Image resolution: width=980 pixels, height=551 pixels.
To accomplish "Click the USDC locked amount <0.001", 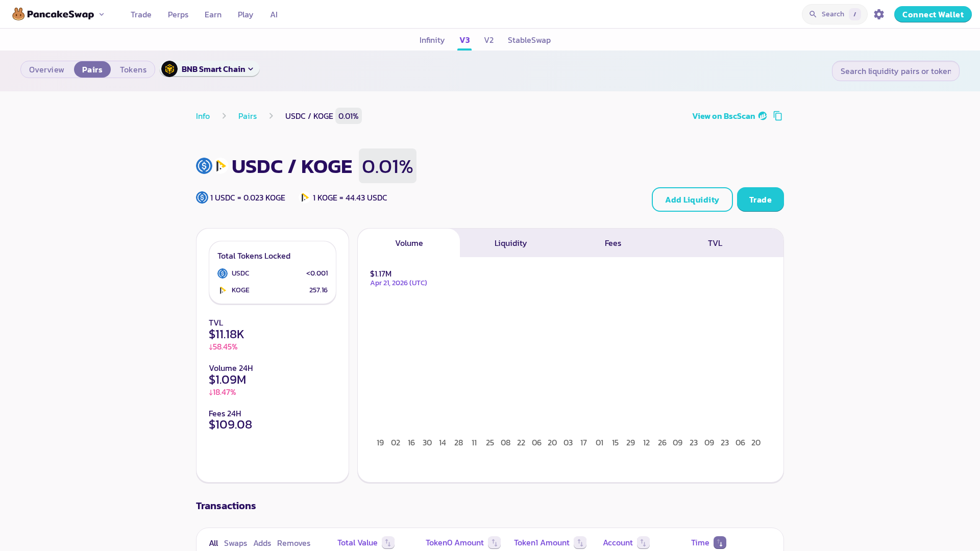I will coord(317,273).
